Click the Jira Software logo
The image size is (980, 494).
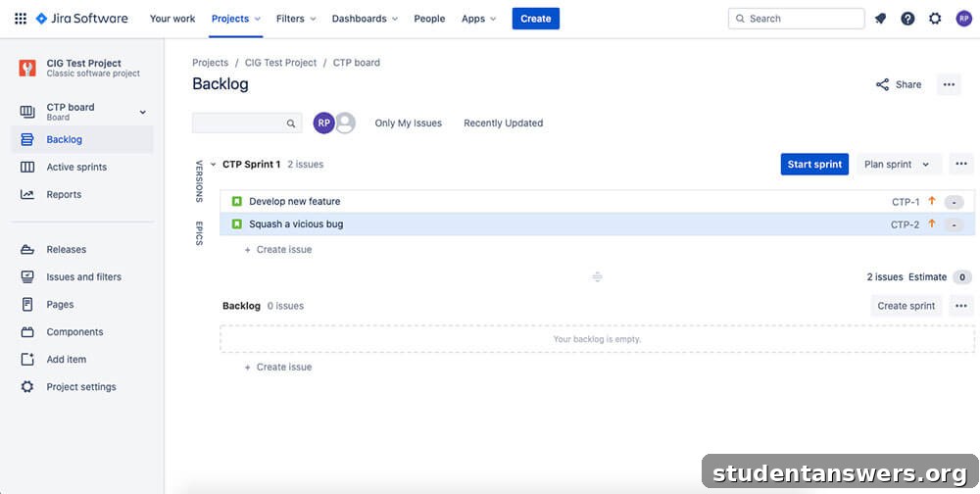(x=82, y=19)
